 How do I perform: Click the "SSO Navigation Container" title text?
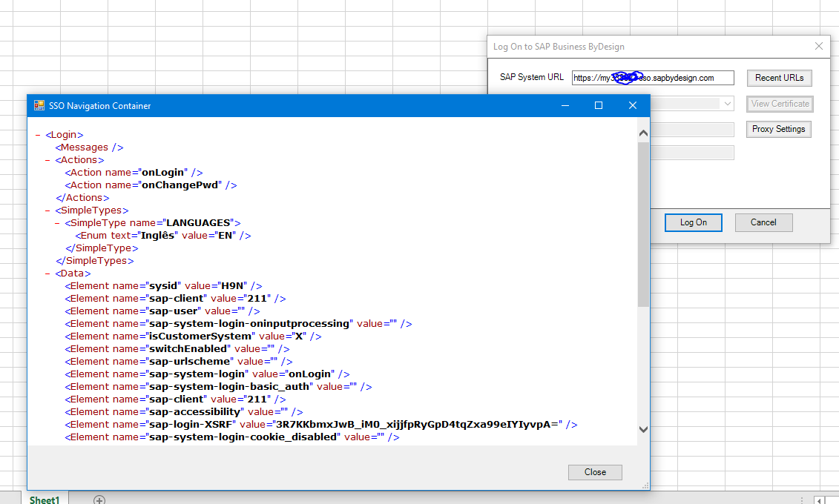(x=100, y=106)
